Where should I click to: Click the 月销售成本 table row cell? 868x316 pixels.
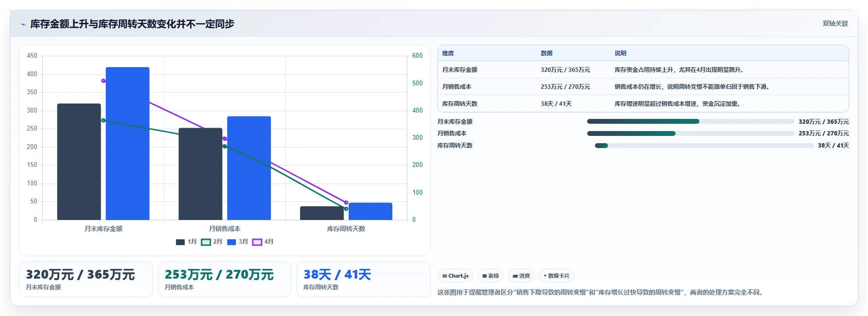(x=457, y=87)
